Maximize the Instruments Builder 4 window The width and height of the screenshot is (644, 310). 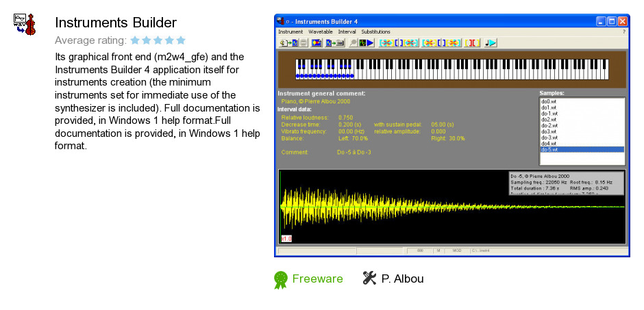pos(612,21)
